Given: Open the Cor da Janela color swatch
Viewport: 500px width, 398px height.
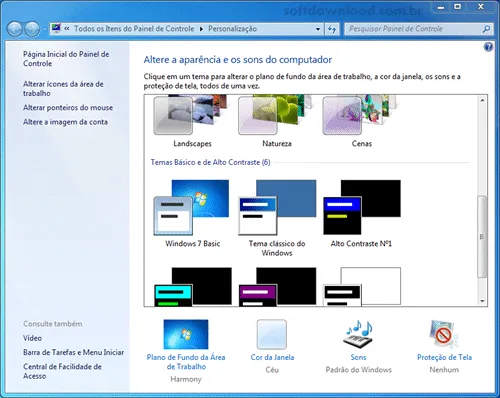Looking at the screenshot, I should coord(272,334).
